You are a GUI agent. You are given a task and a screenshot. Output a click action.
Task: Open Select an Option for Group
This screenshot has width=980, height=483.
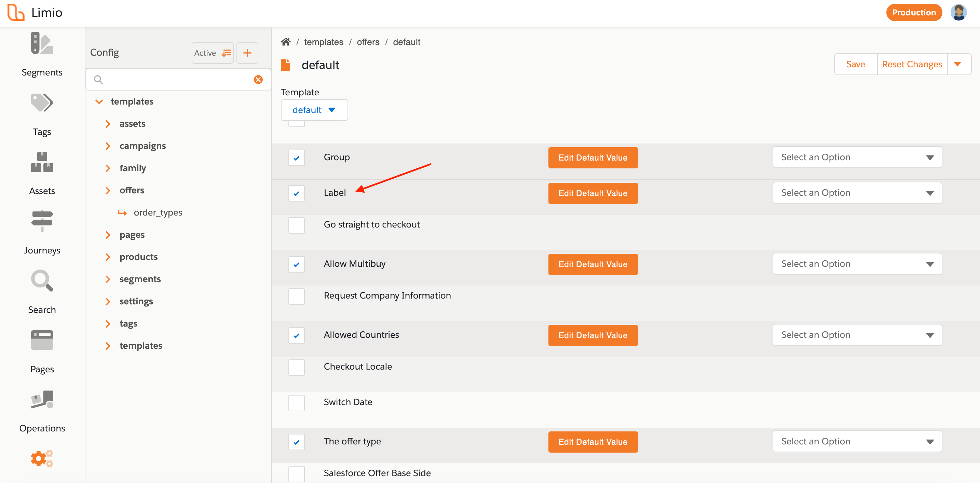[857, 157]
